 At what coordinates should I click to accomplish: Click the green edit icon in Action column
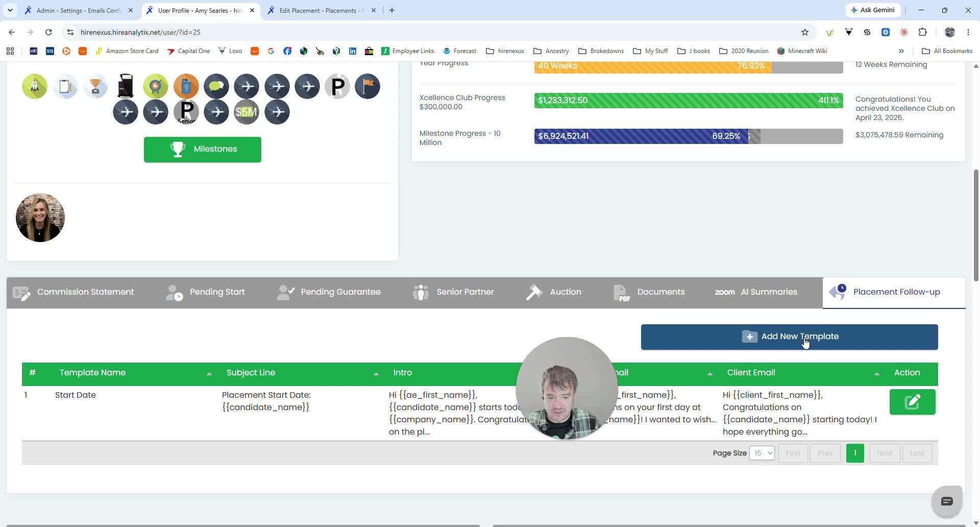coord(912,402)
